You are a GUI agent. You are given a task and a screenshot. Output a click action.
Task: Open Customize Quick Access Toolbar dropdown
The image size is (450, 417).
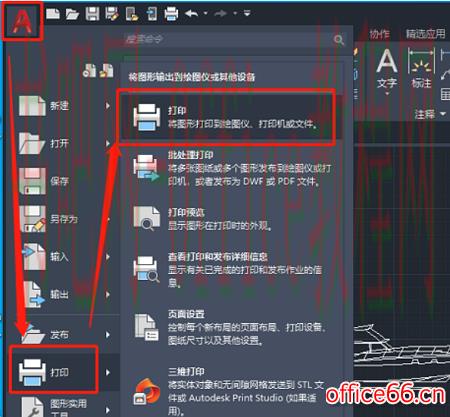point(247,13)
